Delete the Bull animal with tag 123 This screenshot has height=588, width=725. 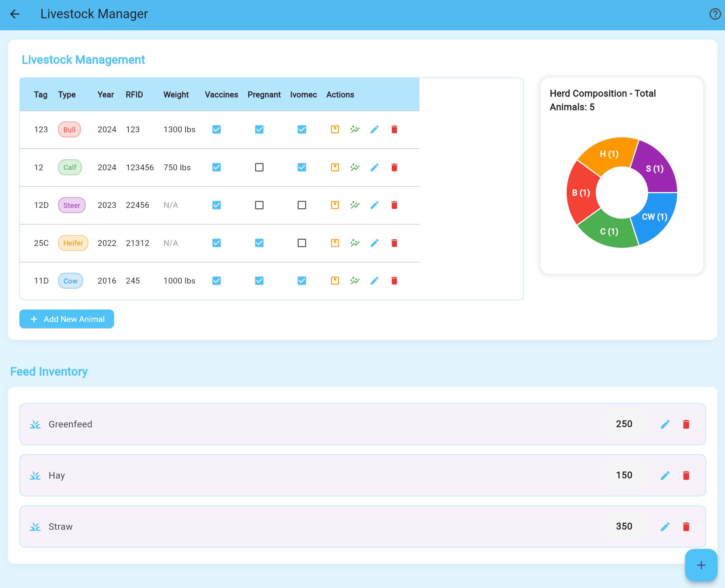pyautogui.click(x=394, y=130)
